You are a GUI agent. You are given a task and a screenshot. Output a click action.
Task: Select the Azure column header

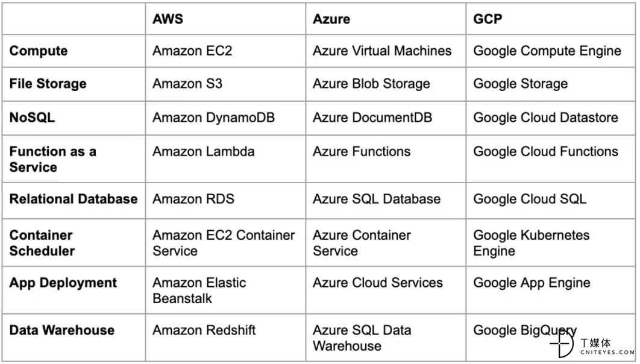[386, 19]
